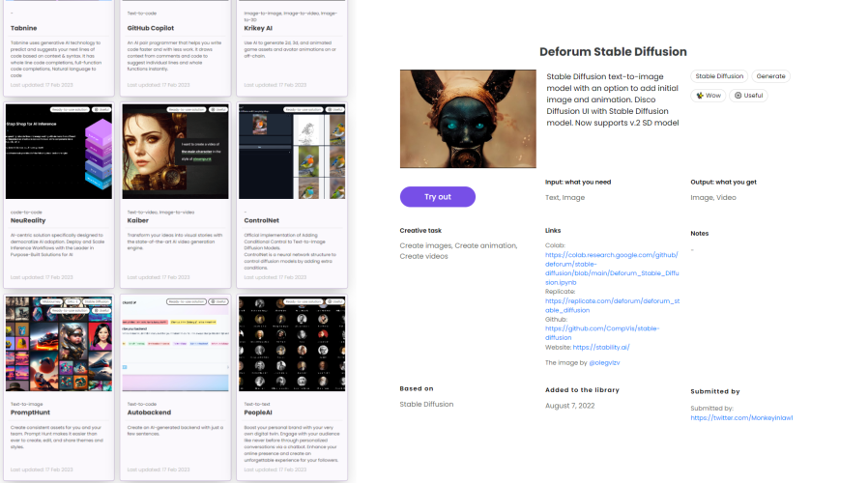Click the Useful badge on the PromptHunt card
Screen dimensions: 868x483
101,310
